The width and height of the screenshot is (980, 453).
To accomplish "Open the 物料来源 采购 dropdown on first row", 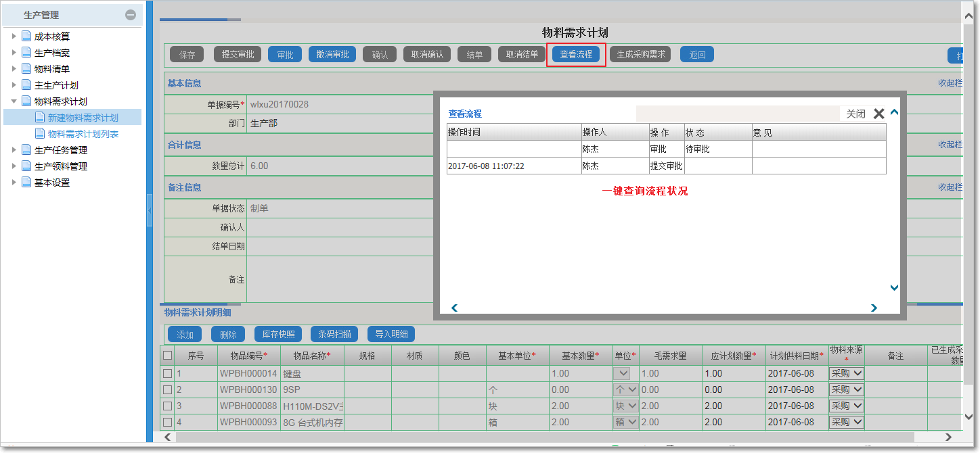I will point(845,373).
